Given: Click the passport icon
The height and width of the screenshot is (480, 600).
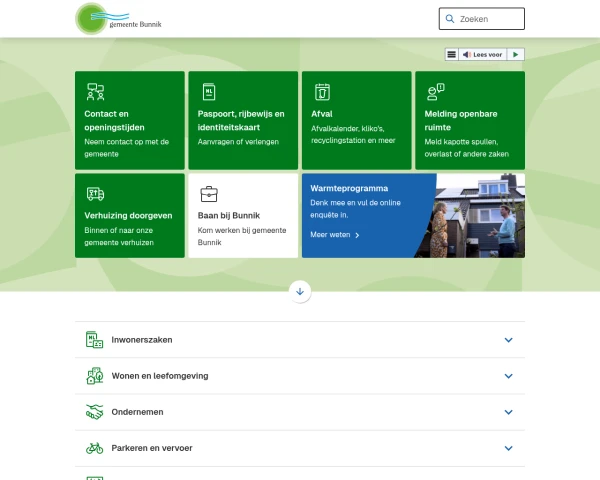Looking at the screenshot, I should click(x=209, y=92).
